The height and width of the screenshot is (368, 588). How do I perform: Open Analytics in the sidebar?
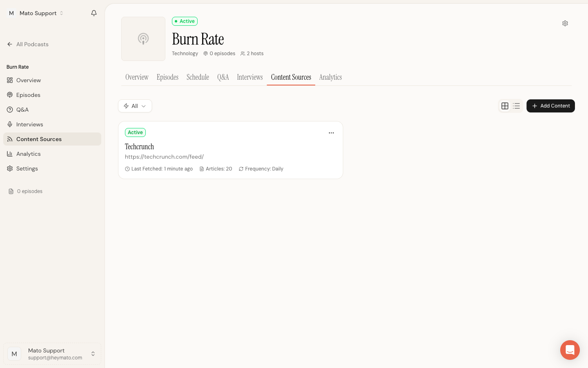[x=52, y=154]
